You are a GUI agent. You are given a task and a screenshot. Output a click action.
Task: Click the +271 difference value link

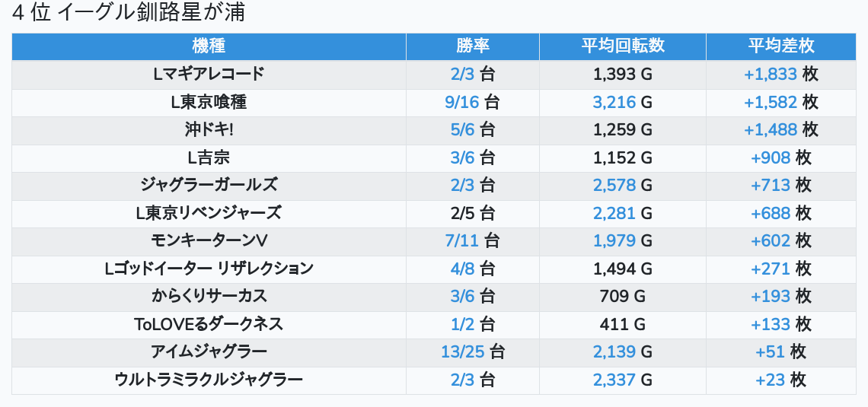pos(771,269)
